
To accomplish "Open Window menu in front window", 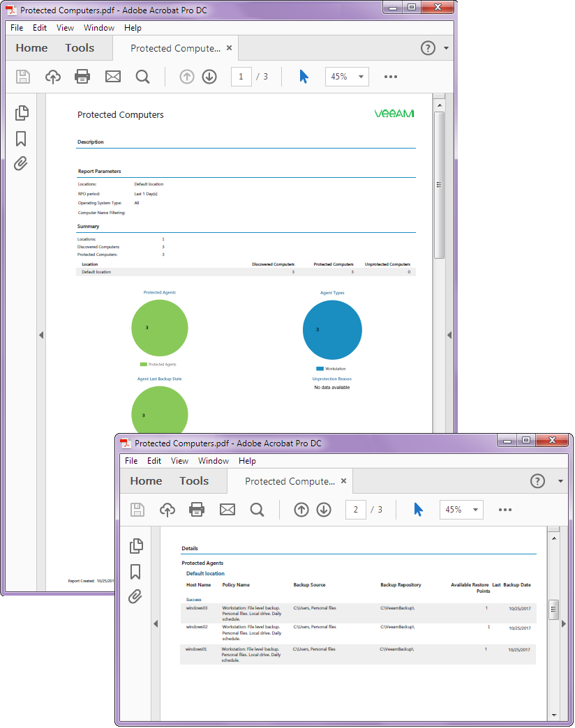I will [214, 461].
